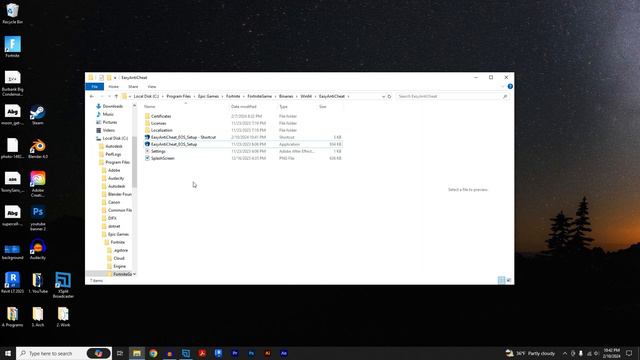Image resolution: width=640 pixels, height=360 pixels.
Task: Open the Audacity desktop shortcut
Action: [38, 249]
